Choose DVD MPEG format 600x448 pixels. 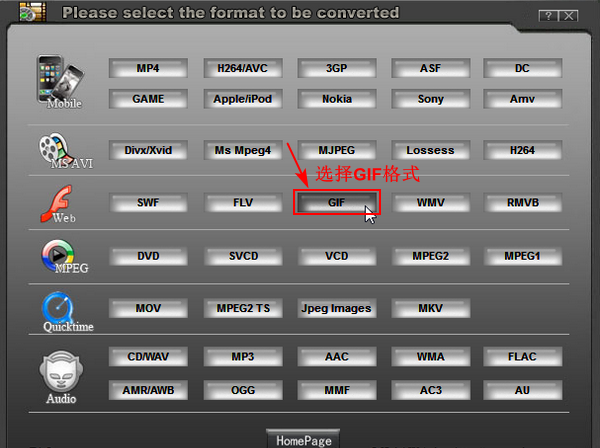(x=148, y=256)
